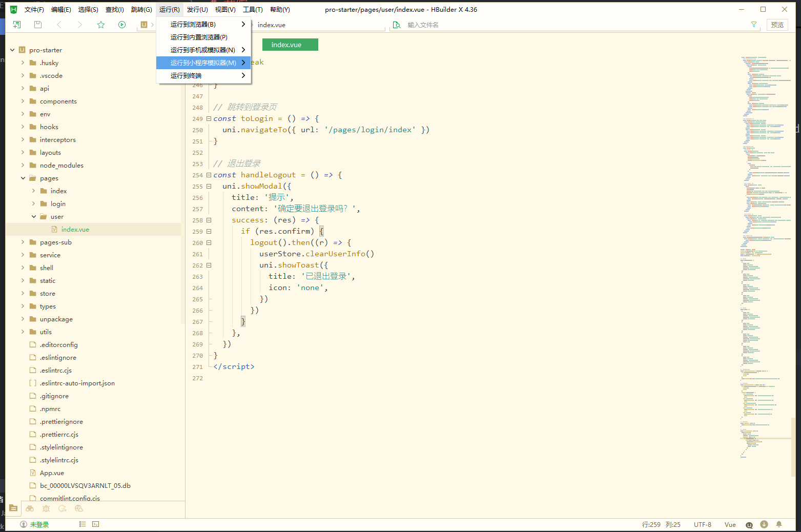The height and width of the screenshot is (532, 801).
Task: Go back with the left arrow icon
Action: click(59, 25)
